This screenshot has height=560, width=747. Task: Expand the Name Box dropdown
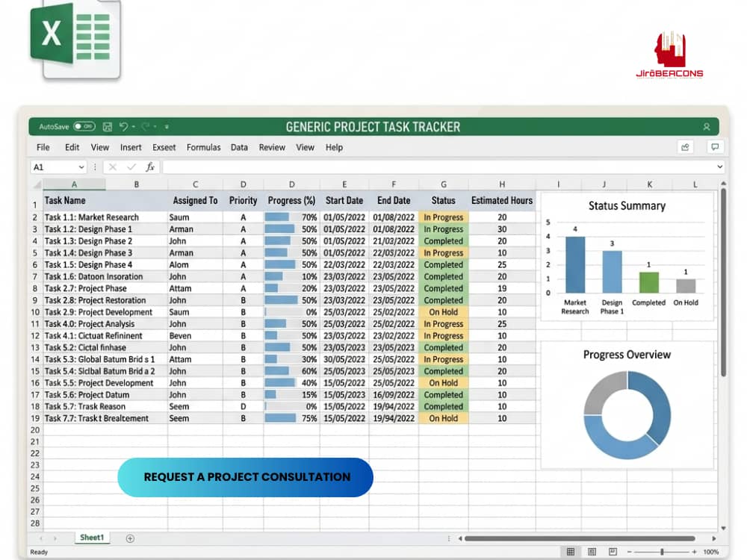pyautogui.click(x=81, y=167)
